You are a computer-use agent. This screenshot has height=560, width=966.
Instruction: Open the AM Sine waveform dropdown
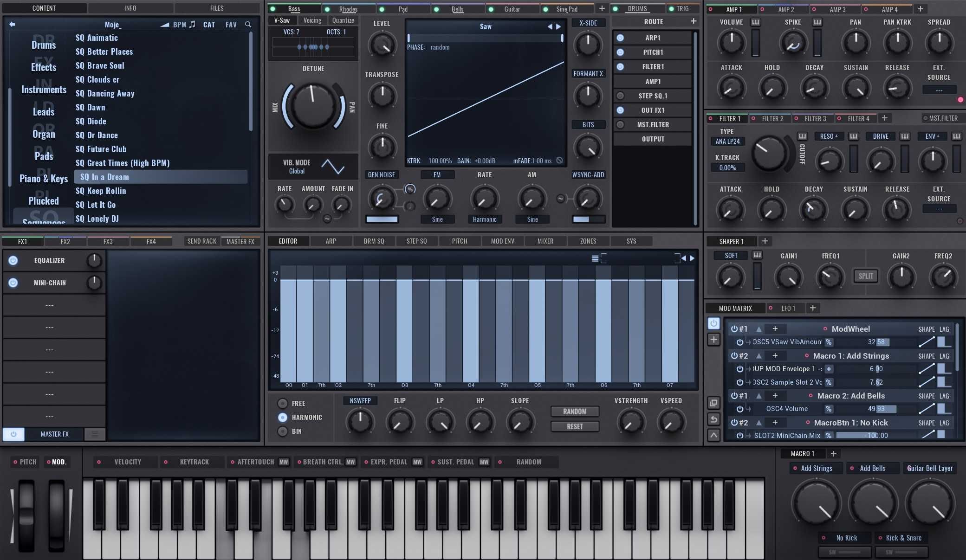click(x=532, y=219)
